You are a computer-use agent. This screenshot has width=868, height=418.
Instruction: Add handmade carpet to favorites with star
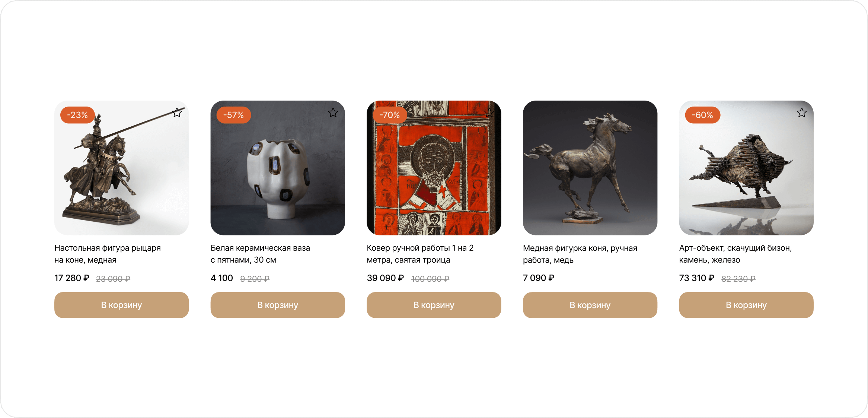(x=489, y=113)
